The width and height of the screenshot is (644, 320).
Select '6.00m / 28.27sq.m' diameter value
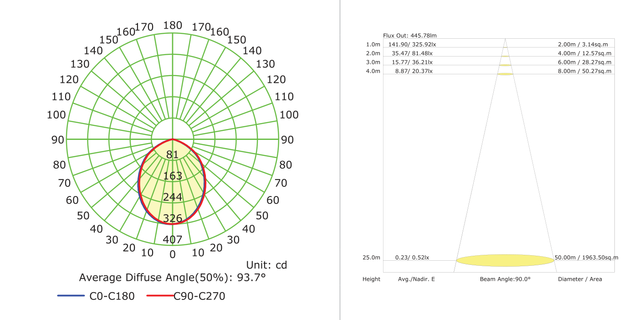coord(585,62)
